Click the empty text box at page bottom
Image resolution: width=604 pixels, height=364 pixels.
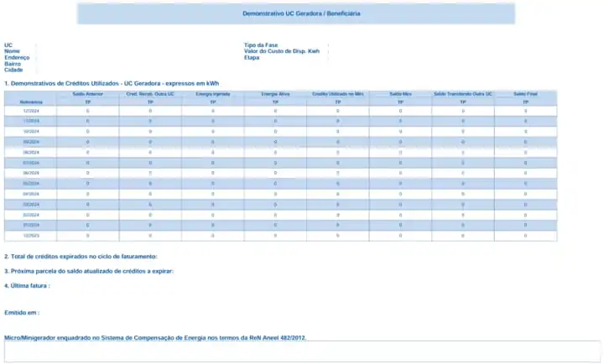point(302,351)
